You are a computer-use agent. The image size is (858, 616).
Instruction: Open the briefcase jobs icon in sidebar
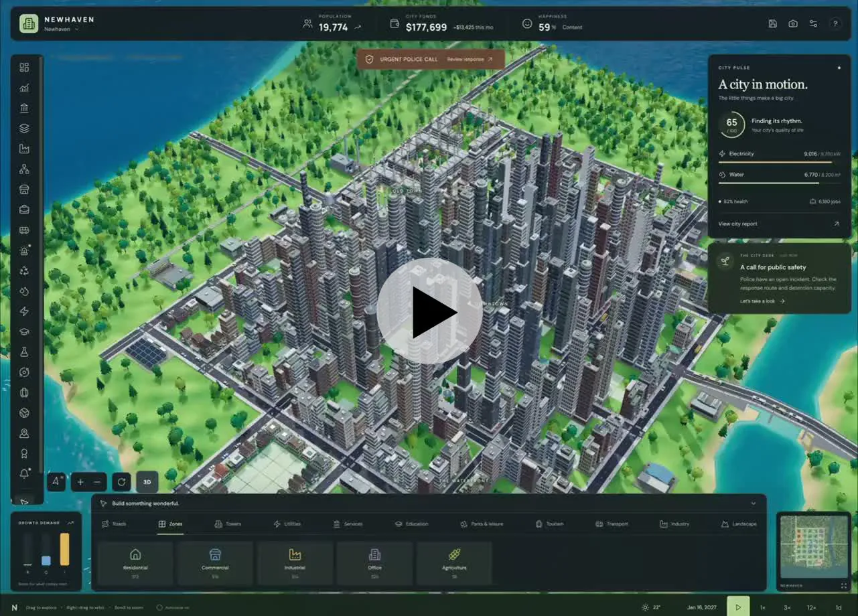coord(24,210)
